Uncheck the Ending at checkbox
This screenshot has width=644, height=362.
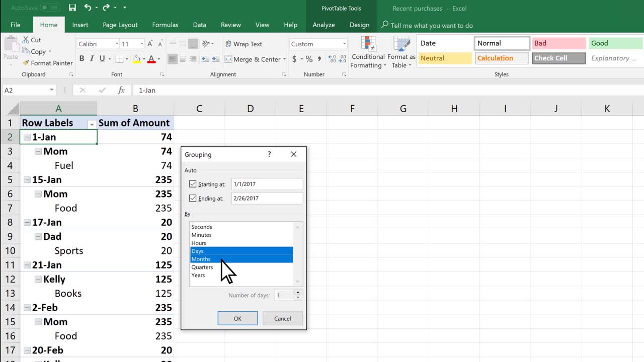pos(192,198)
